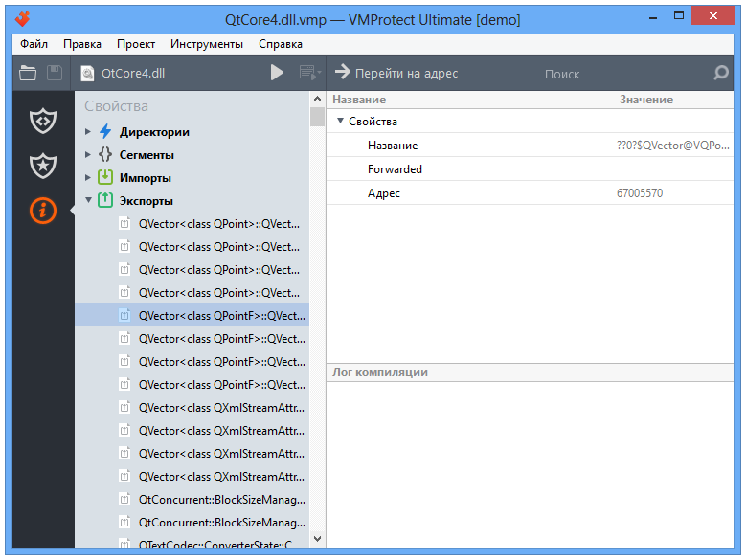
Task: Close the VMProtect window
Action: 712,16
